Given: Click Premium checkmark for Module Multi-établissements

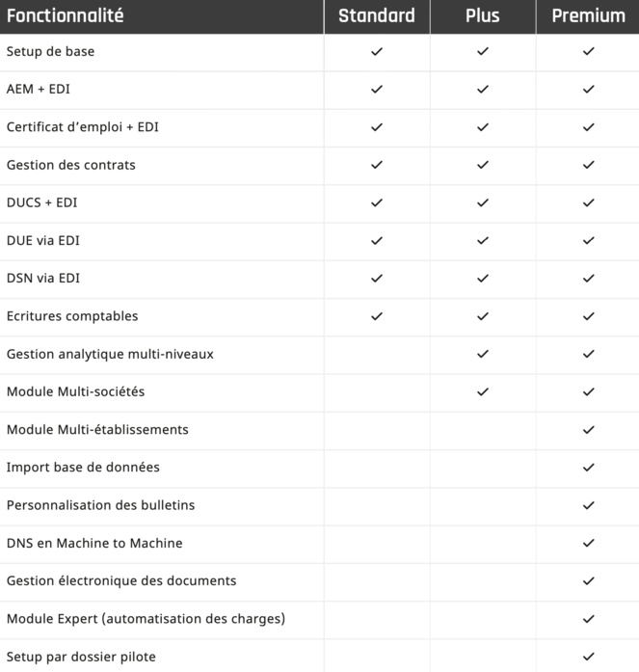Looking at the screenshot, I should pos(589,429).
